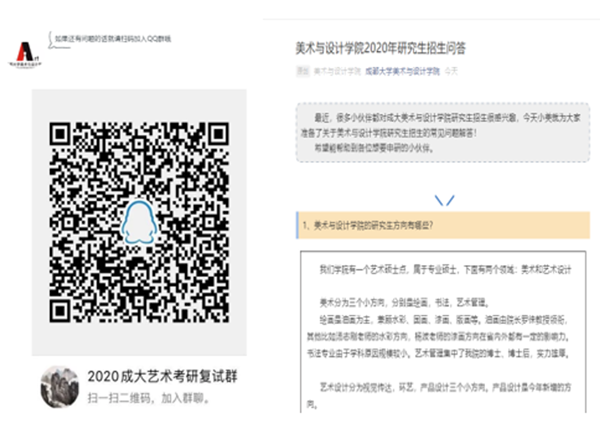The image size is (600, 429).
Task: Click the group name 2020成大艺术考研复试群
Action: pyautogui.click(x=162, y=377)
